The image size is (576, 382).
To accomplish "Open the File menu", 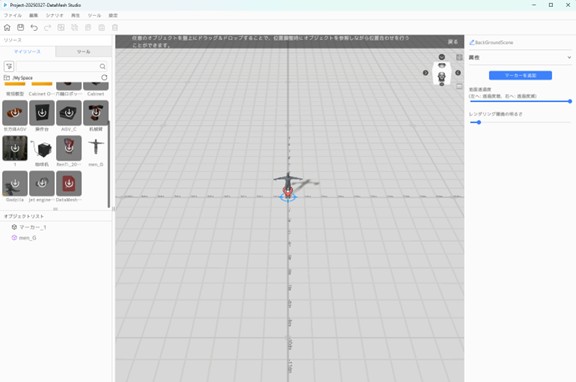I will tap(12, 15).
